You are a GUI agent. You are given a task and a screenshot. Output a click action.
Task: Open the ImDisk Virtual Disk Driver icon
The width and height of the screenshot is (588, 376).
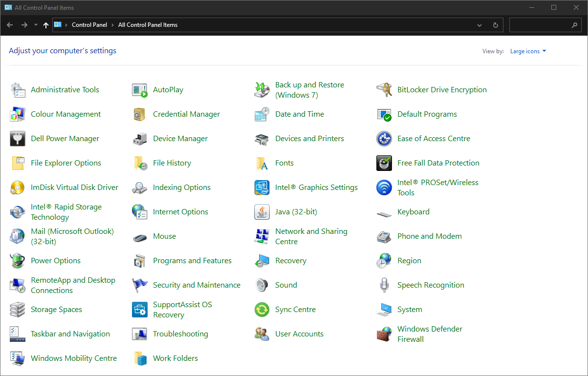coord(18,188)
